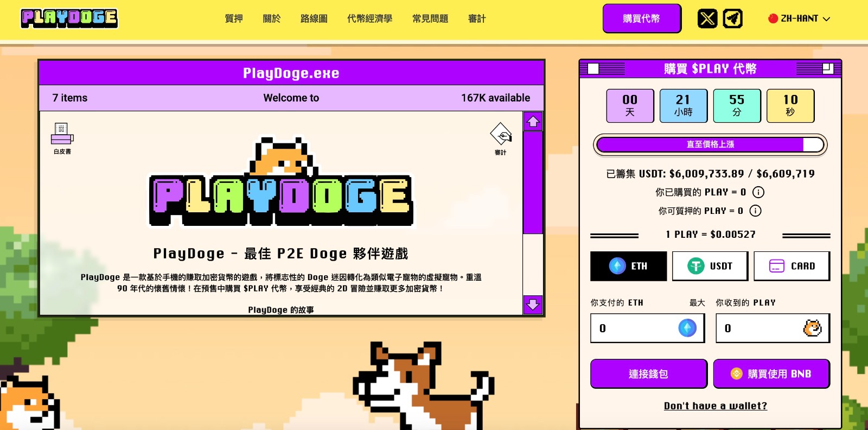This screenshot has height=430, width=868.
Task: Click the PlayDoge logo in header
Action: (x=69, y=18)
